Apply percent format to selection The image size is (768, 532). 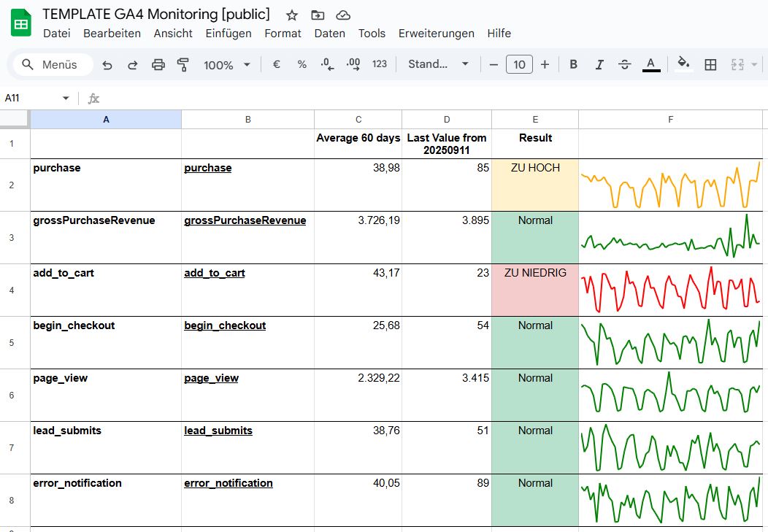(302, 65)
